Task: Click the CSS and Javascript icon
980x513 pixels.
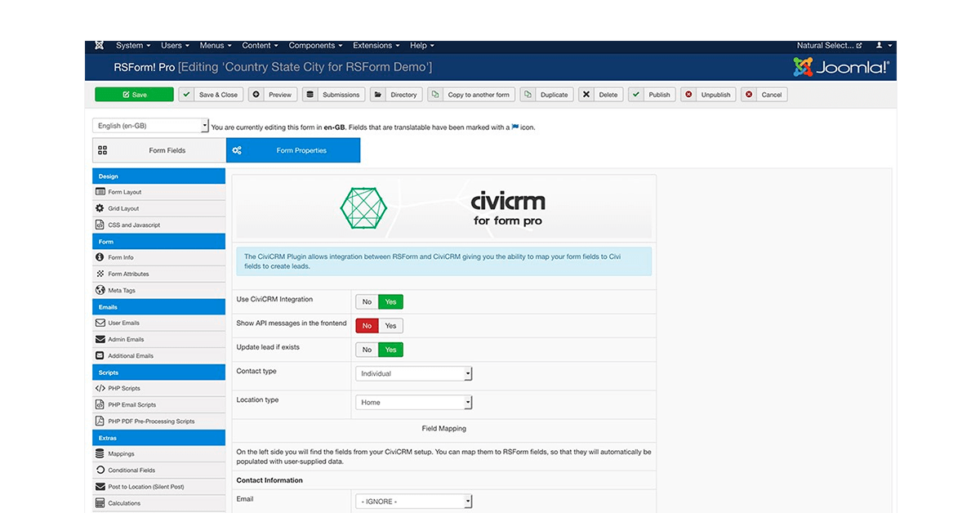Action: (100, 225)
